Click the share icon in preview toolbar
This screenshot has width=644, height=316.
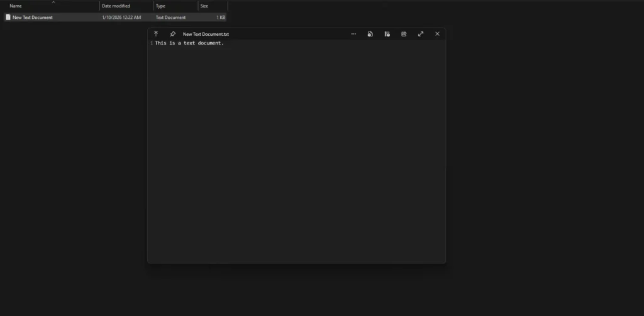[404, 34]
